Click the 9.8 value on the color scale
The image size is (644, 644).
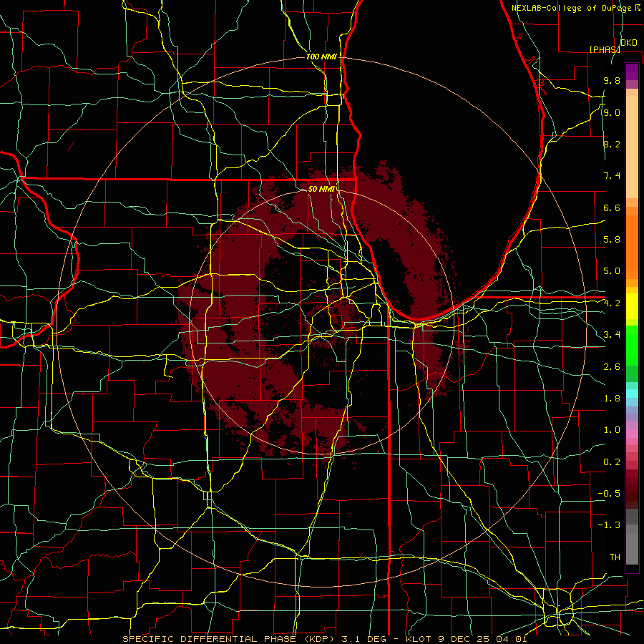pyautogui.click(x=612, y=80)
